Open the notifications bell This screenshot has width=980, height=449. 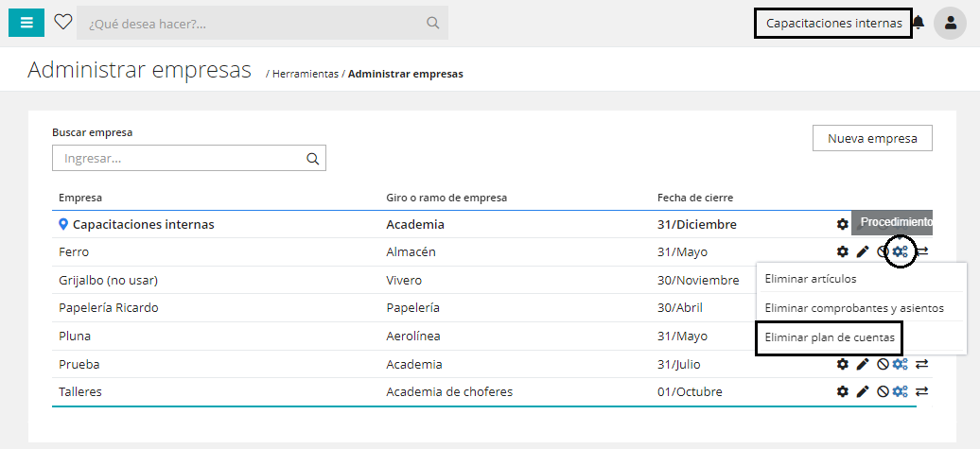tap(918, 23)
